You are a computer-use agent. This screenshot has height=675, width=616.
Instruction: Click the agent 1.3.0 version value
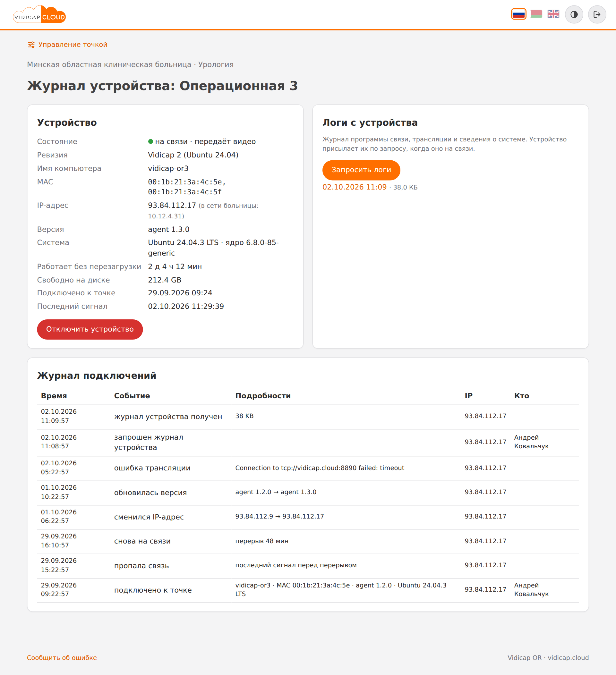[x=169, y=229]
